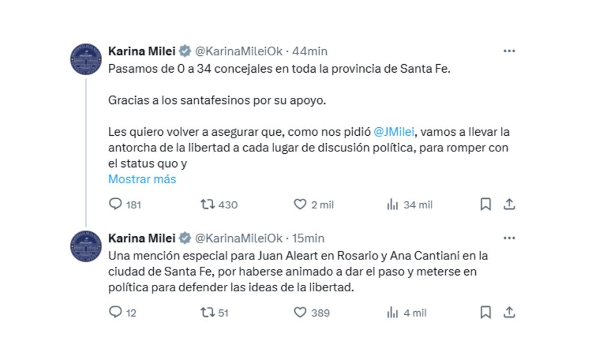Screen dimensions: 596x364
Task: Open the @JMilei mention link
Action: pyautogui.click(x=394, y=132)
